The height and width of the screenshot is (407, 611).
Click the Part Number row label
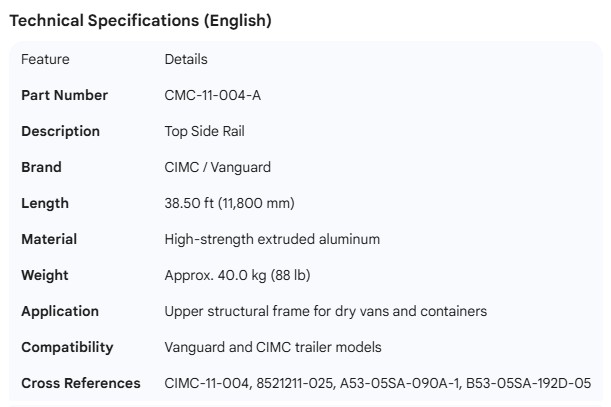[64, 95]
